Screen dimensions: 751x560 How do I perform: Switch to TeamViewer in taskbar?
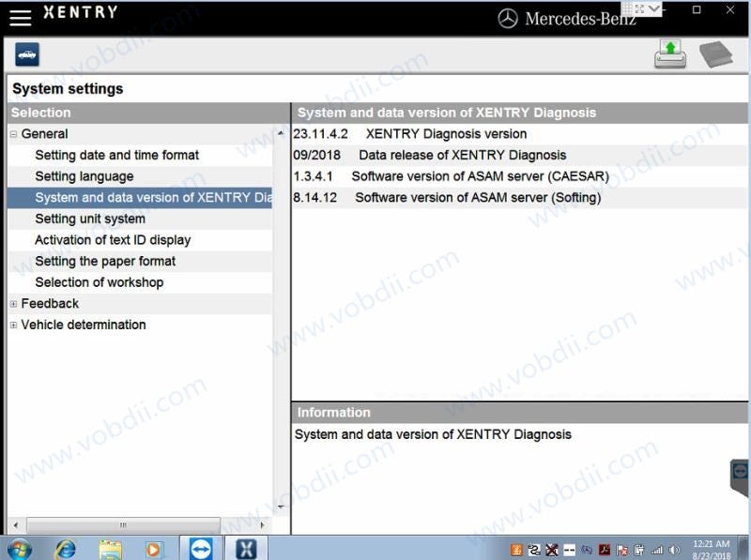[201, 549]
